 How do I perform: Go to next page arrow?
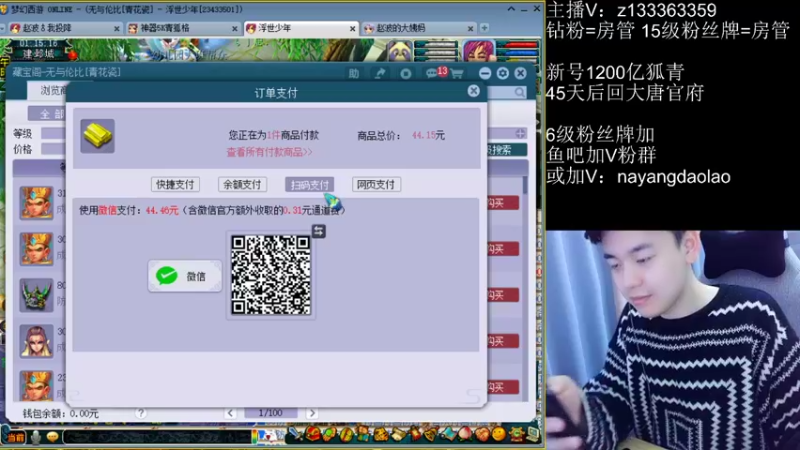(x=312, y=413)
